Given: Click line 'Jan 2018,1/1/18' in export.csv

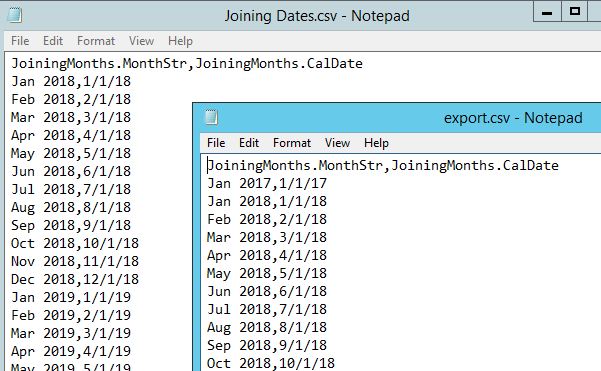Looking at the screenshot, I should (x=267, y=202).
